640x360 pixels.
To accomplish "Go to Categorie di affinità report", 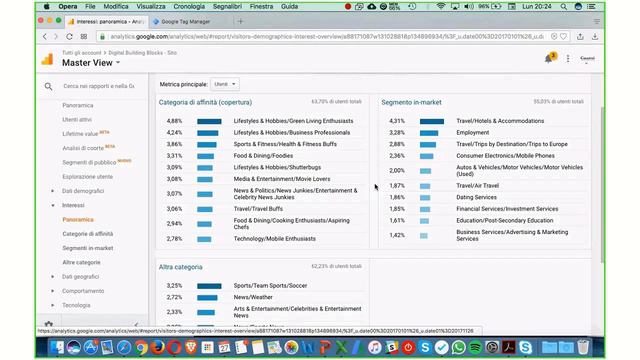I will pyautogui.click(x=88, y=234).
